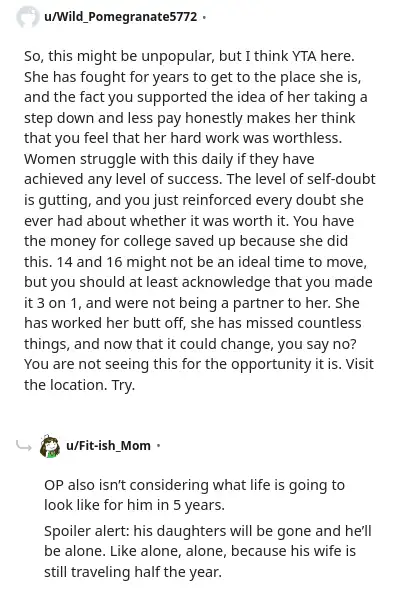
Task: Click the phrase 'it 3 on 1'
Action: (x=52, y=303)
